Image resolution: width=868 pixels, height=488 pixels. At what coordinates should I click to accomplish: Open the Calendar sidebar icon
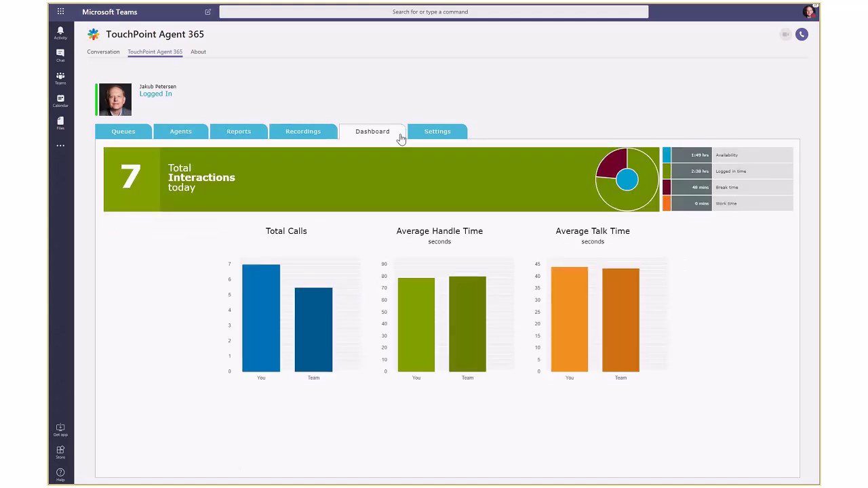(x=60, y=100)
